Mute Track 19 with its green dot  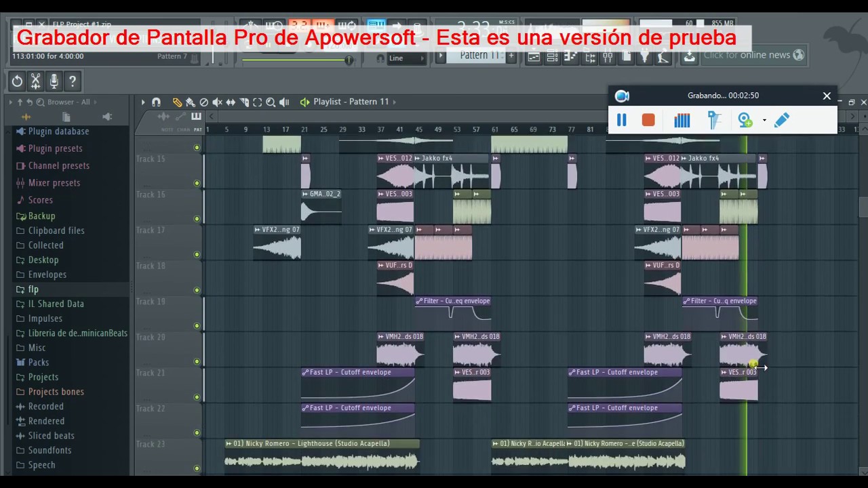(197, 326)
